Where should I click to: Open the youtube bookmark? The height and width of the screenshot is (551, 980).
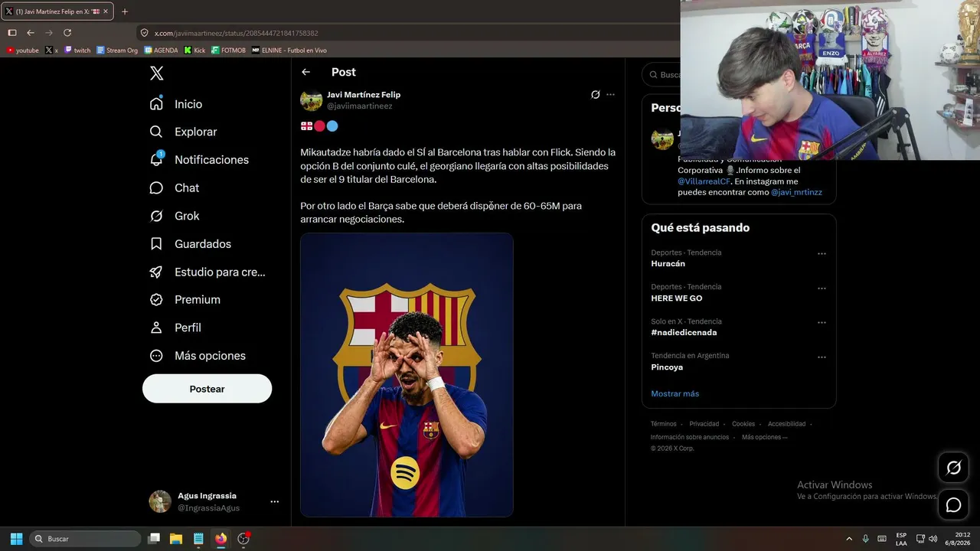point(22,51)
